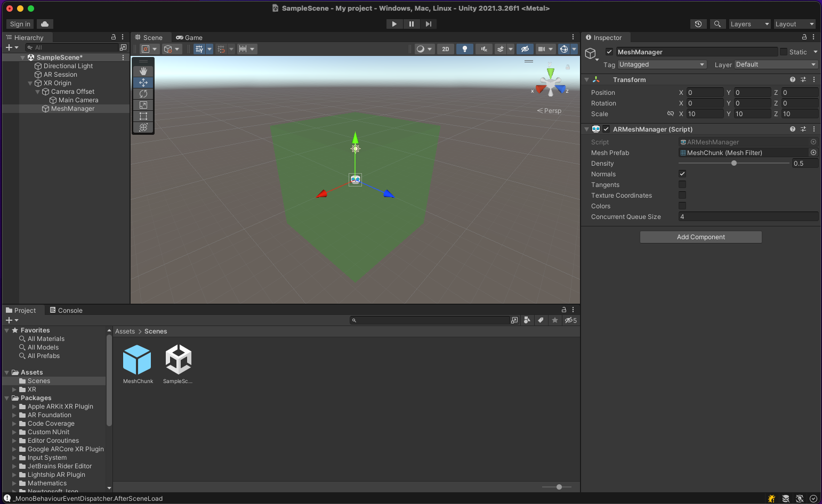Select the Rotate tool

[x=143, y=94]
